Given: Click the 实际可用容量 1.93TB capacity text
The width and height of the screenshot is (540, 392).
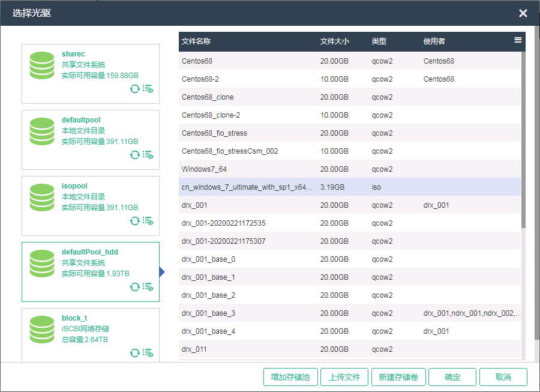Looking at the screenshot, I should (95, 274).
